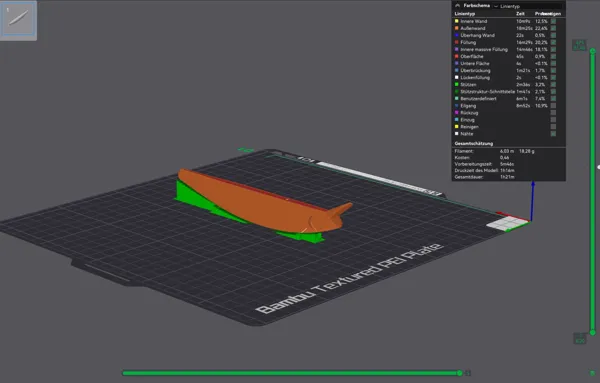This screenshot has width=600, height=383.
Task: Toggle Oberfläche visibility checkbox
Action: (553, 56)
